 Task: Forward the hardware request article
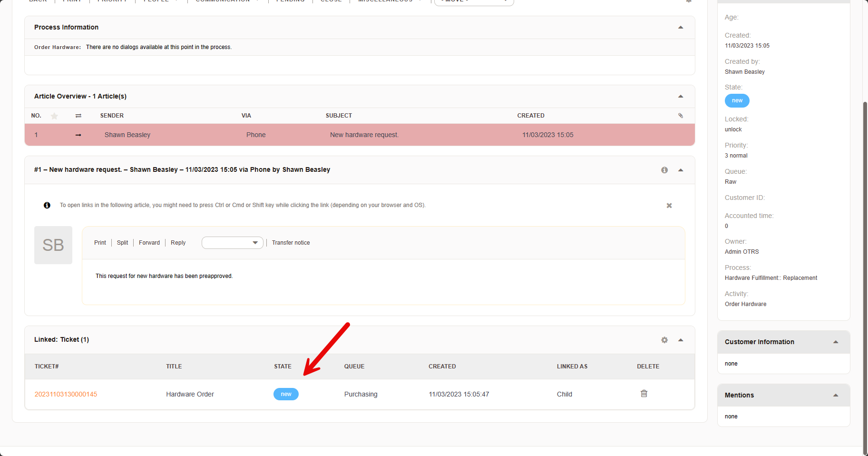[x=149, y=243]
